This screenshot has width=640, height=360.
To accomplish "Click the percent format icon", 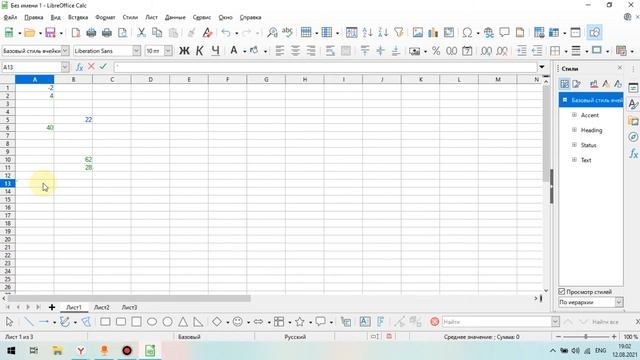I will coord(436,51).
